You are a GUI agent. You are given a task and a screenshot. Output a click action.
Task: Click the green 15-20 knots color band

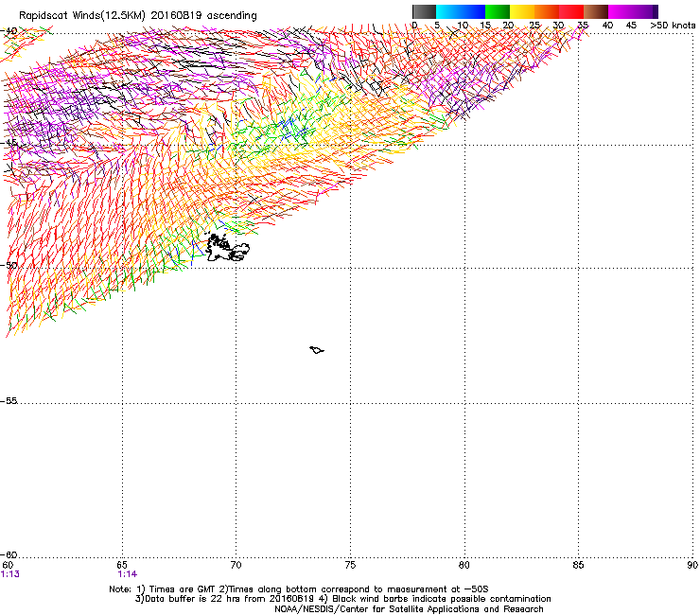coord(498,11)
